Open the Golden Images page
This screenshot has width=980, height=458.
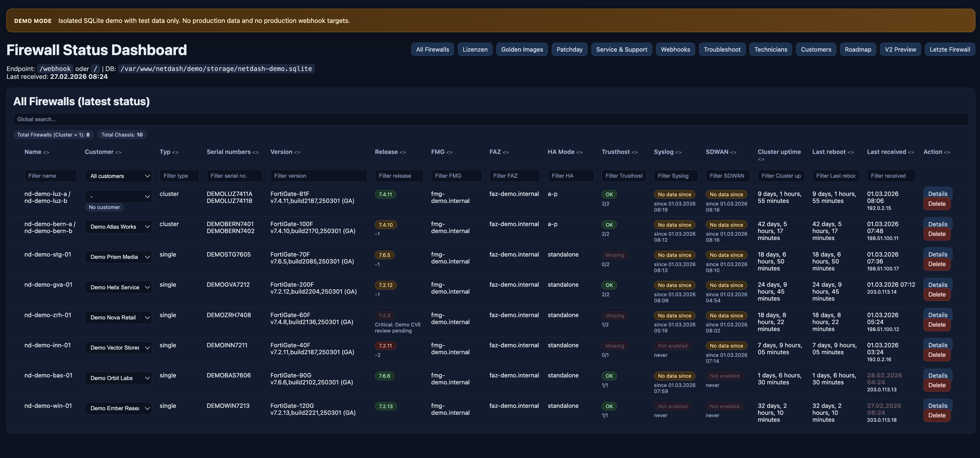tap(522, 50)
